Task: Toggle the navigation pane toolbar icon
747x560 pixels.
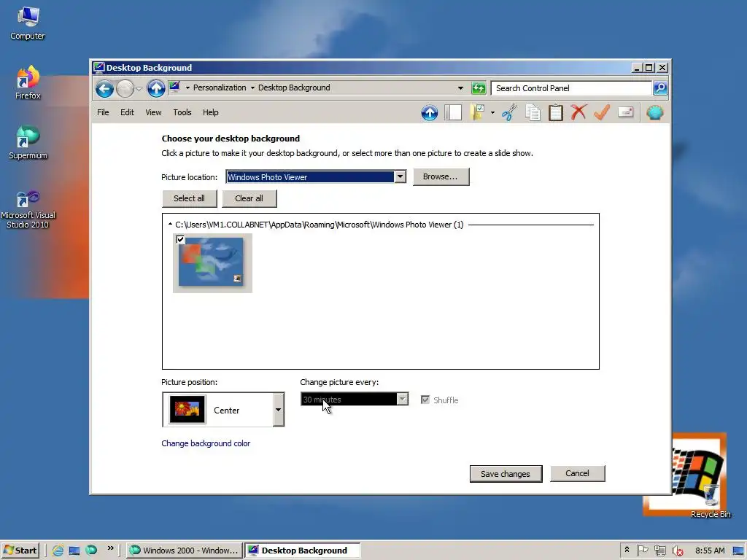Action: pos(452,113)
